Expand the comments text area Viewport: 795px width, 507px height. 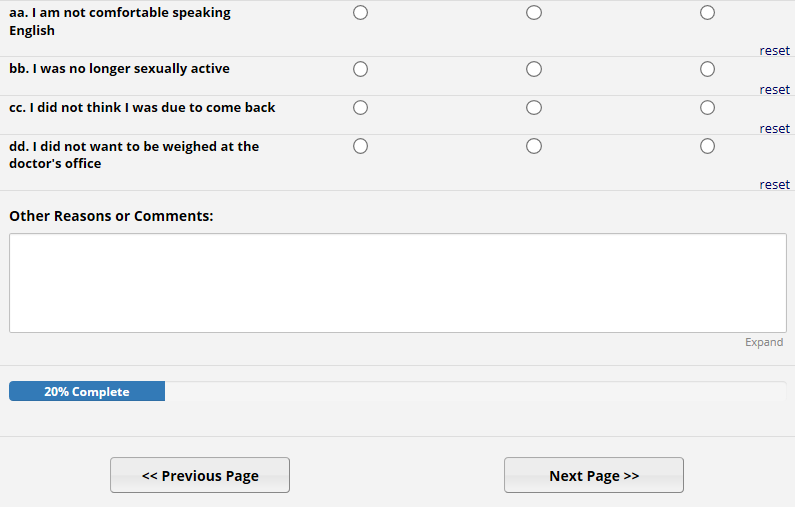coord(764,343)
